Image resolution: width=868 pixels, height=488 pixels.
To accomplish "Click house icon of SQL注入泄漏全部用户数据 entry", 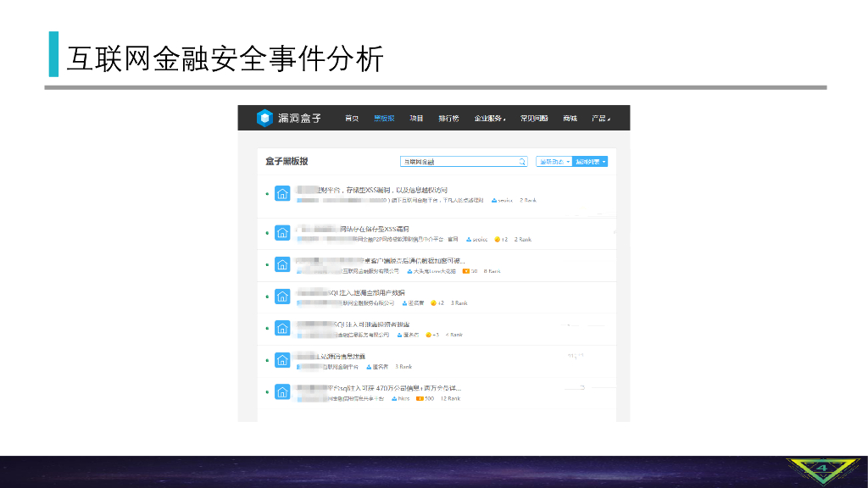I will coord(282,297).
